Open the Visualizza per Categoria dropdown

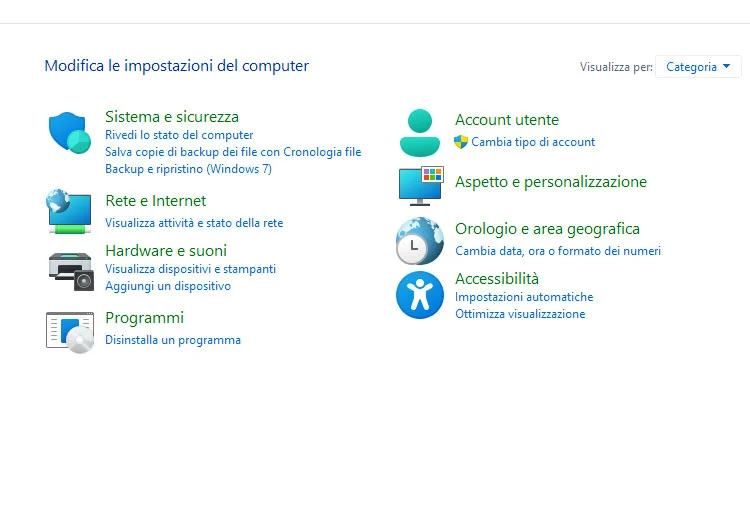tap(698, 66)
